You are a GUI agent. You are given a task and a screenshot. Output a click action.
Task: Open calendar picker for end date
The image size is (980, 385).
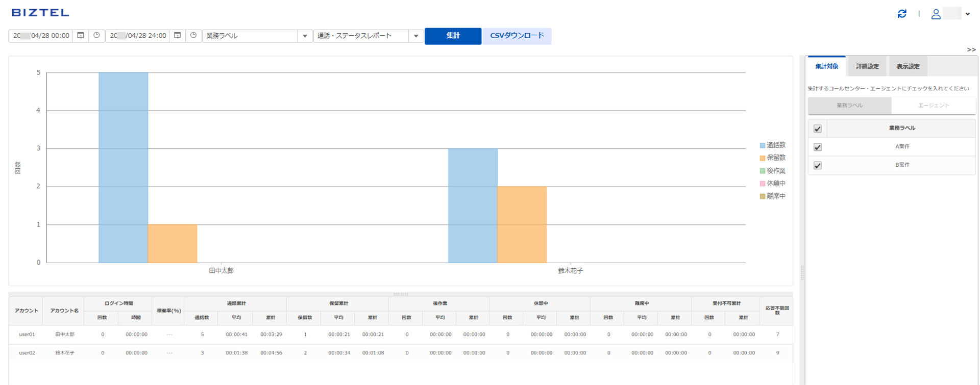click(177, 36)
